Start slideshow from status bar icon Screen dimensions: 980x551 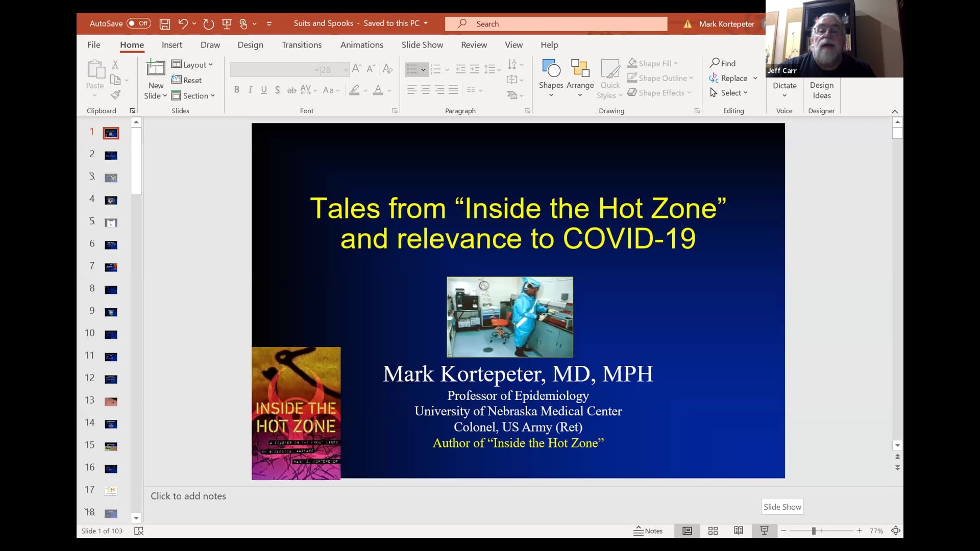(x=764, y=531)
